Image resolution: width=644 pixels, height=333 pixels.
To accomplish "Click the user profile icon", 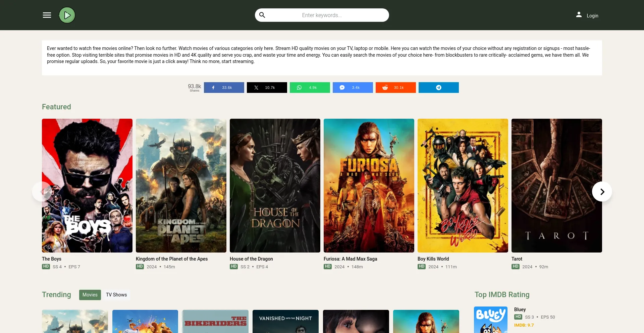I will [x=579, y=14].
